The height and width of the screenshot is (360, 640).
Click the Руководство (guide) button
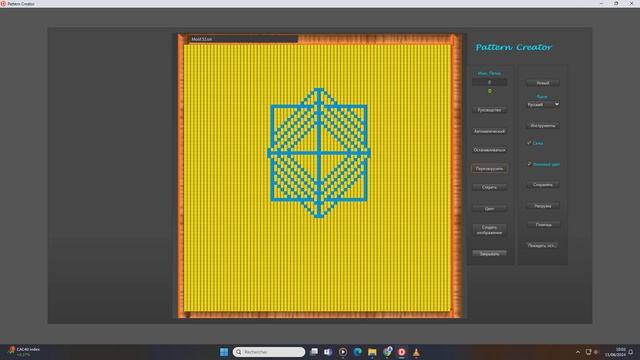click(x=489, y=110)
